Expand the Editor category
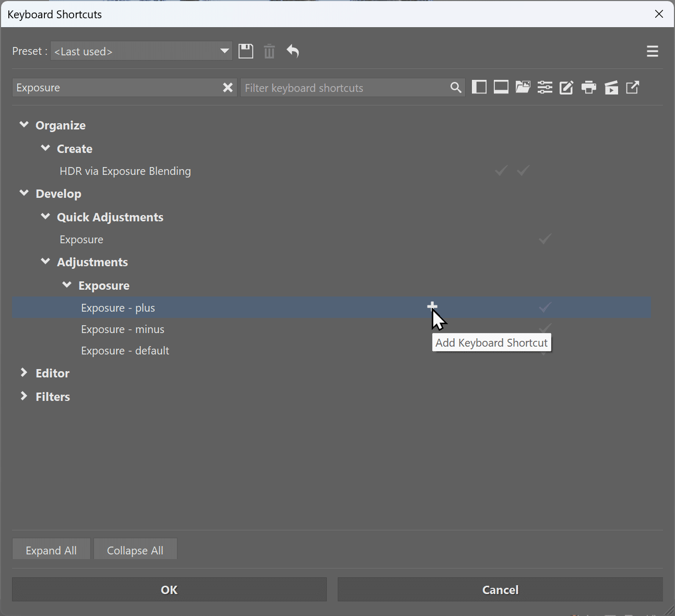This screenshot has width=675, height=616. [x=24, y=373]
